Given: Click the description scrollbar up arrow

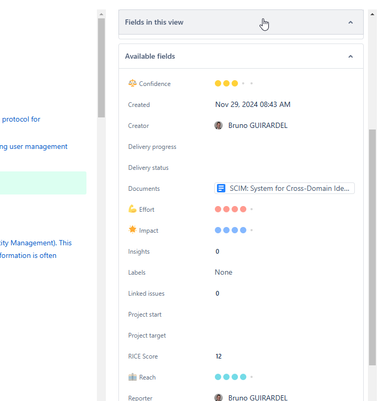Looking at the screenshot, I should click(101, 14).
